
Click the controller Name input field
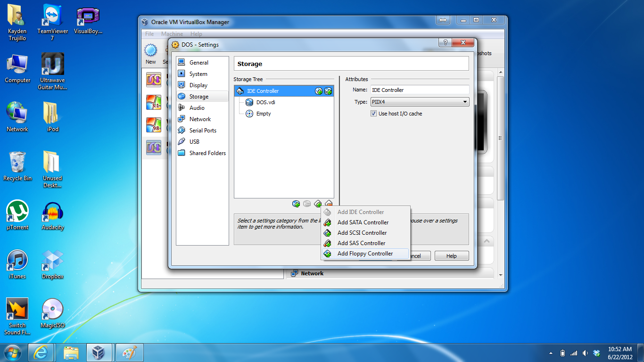pos(420,90)
